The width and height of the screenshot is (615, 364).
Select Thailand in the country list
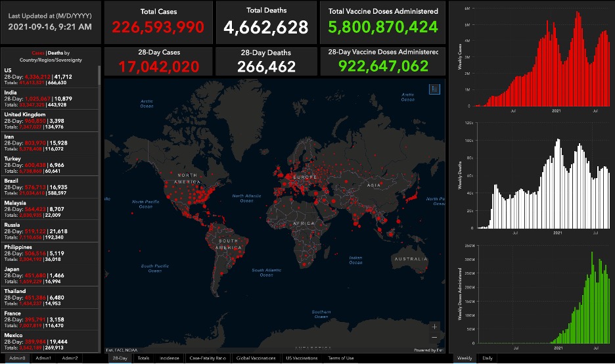click(50, 297)
